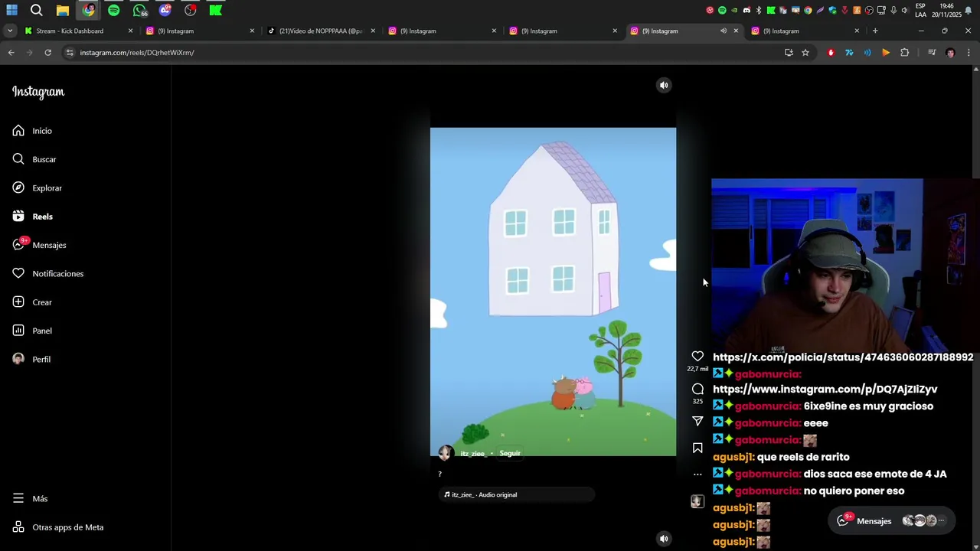Open the orange play button extension
The height and width of the screenshot is (551, 980).
click(x=886, y=53)
